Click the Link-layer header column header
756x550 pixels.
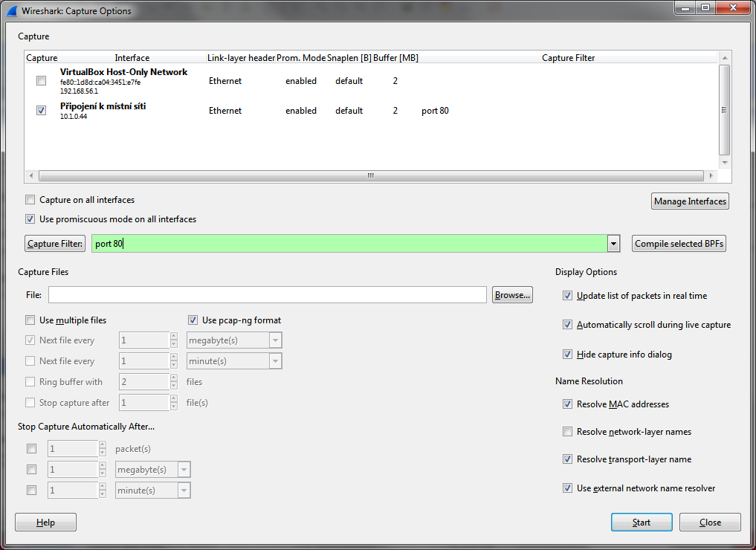pyautogui.click(x=241, y=58)
